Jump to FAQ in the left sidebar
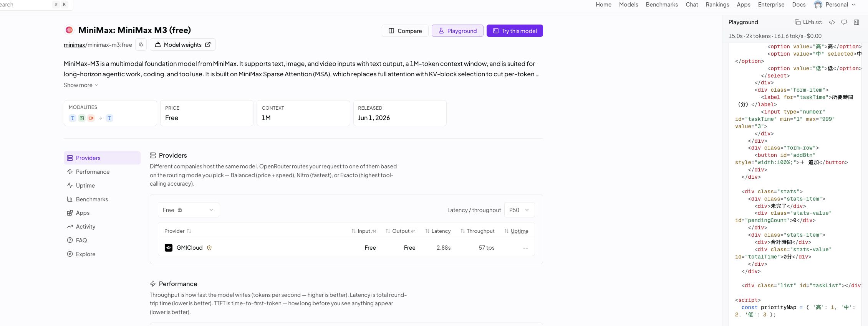This screenshot has width=868, height=326. [102, 240]
